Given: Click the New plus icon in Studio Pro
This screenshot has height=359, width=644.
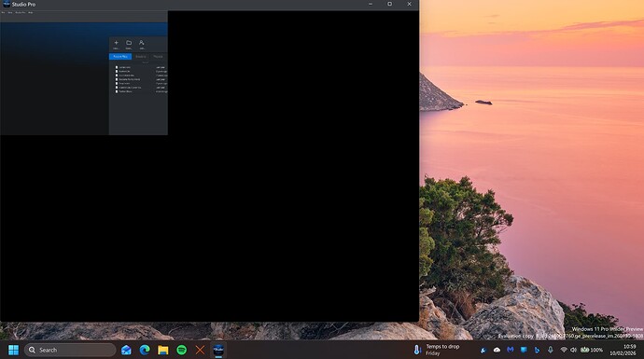Looking at the screenshot, I should (117, 43).
